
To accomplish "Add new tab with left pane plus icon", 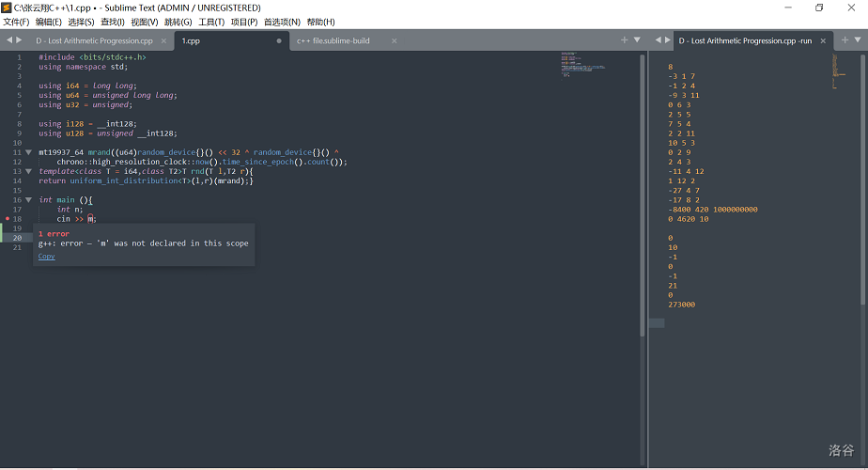I will click(625, 40).
